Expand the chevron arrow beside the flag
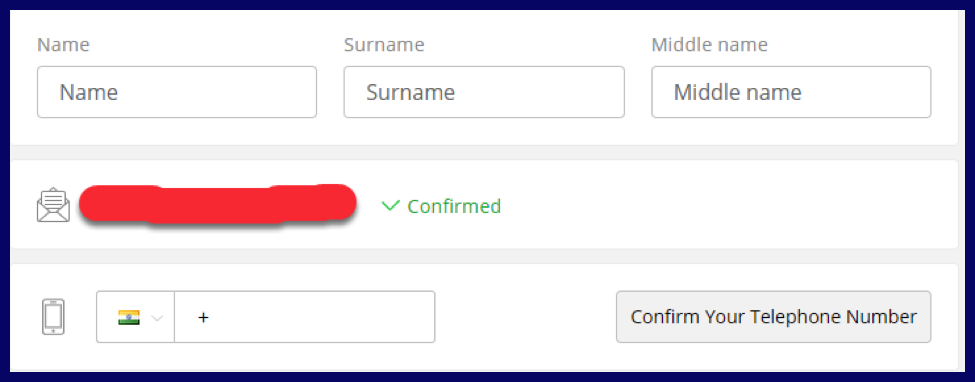975x382 pixels. (157, 318)
